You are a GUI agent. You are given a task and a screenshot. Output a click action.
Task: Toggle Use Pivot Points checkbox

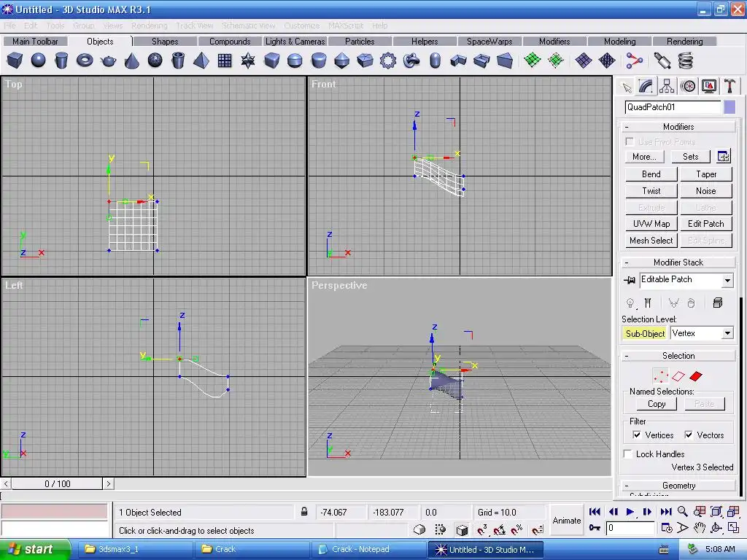pos(630,141)
